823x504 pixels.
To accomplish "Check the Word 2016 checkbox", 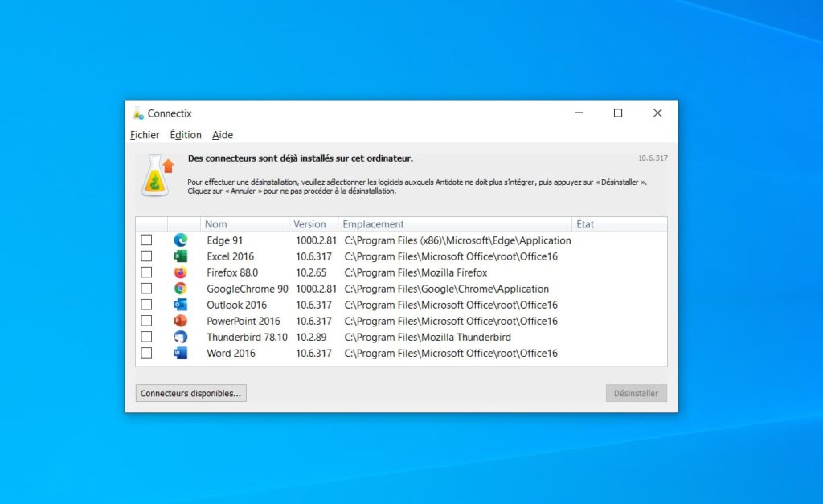I will tap(146, 353).
